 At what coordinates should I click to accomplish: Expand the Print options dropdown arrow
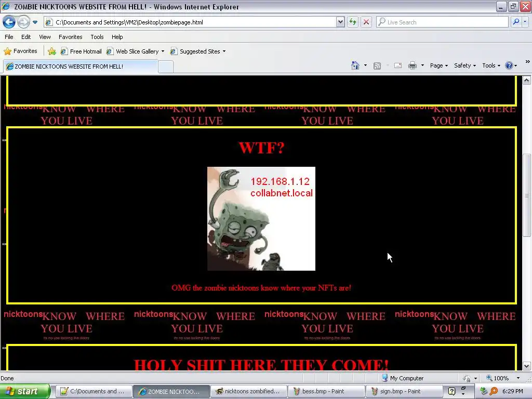422,65
